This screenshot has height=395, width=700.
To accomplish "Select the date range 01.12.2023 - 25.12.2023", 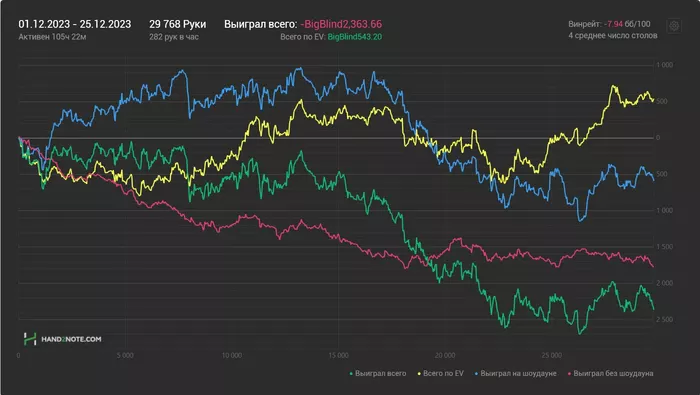I will pyautogui.click(x=75, y=24).
